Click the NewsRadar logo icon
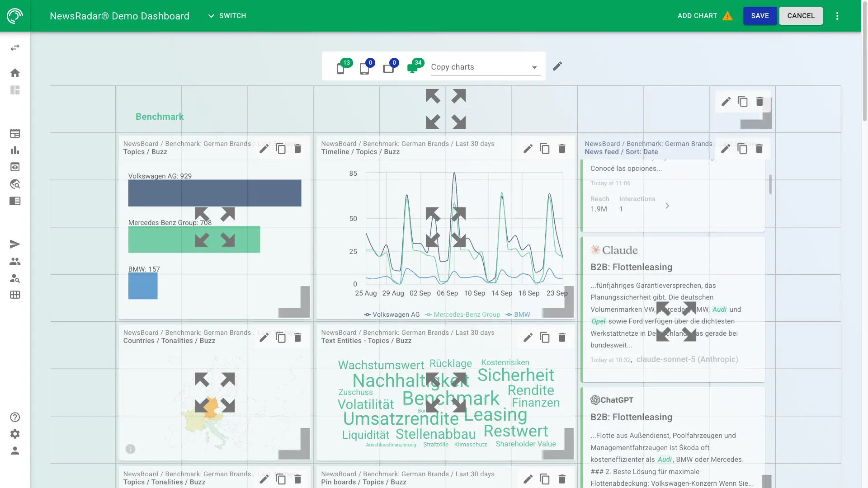Screen dimensions: 868x488 pos(15,16)
